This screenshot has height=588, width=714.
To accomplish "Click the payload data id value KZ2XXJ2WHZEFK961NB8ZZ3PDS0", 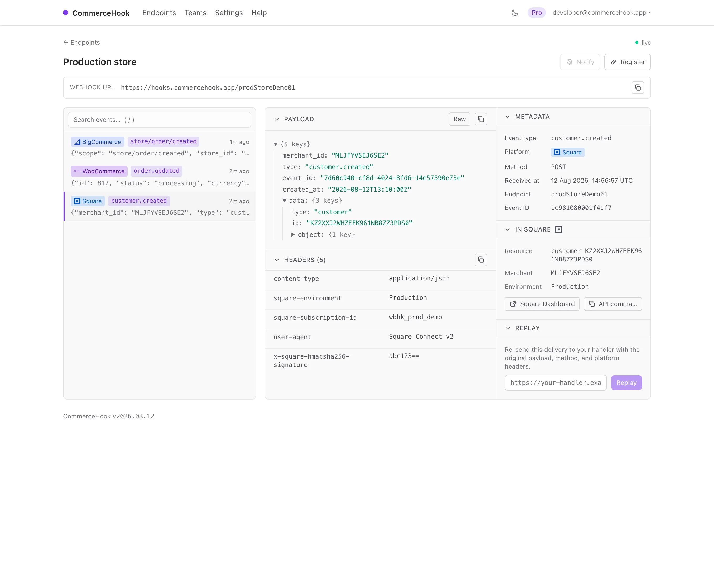I will tap(359, 223).
